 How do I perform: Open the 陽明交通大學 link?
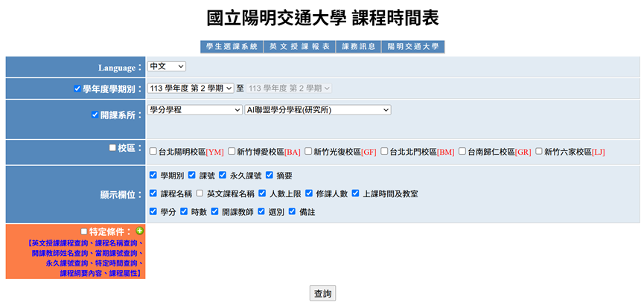pyautogui.click(x=413, y=47)
